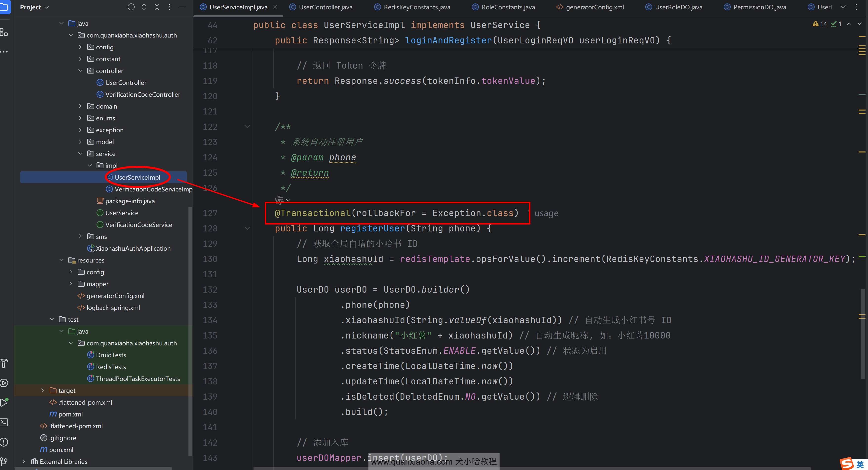Toggle Javadoc fold at line 122
868x470 pixels.
(x=247, y=127)
